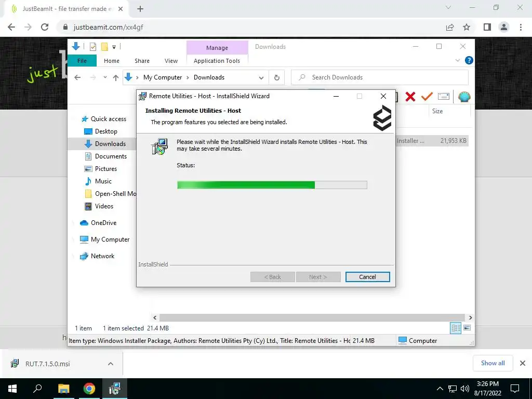Click the Downloads breadcrumb in address bar
Screen dimensions: 532x399
pyautogui.click(x=209, y=77)
